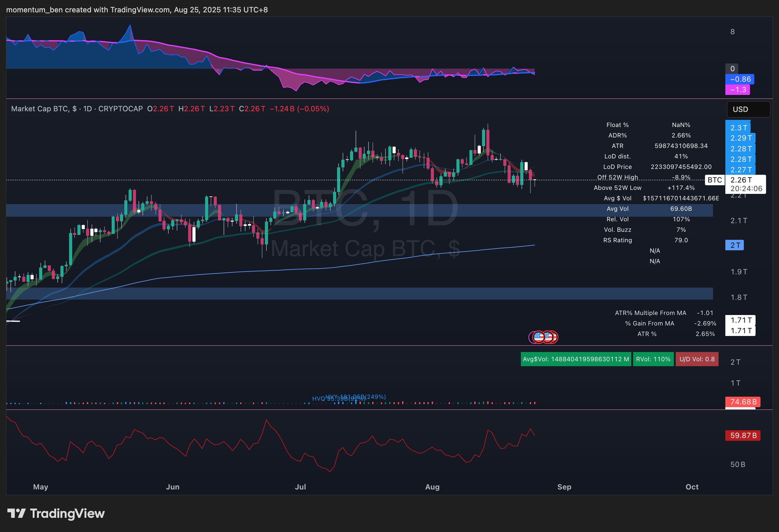
Task: Click the 1D interval in chart legend
Action: click(x=88, y=109)
